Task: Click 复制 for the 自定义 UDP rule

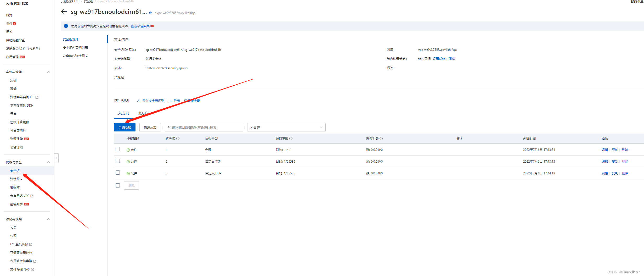Action: [615, 173]
